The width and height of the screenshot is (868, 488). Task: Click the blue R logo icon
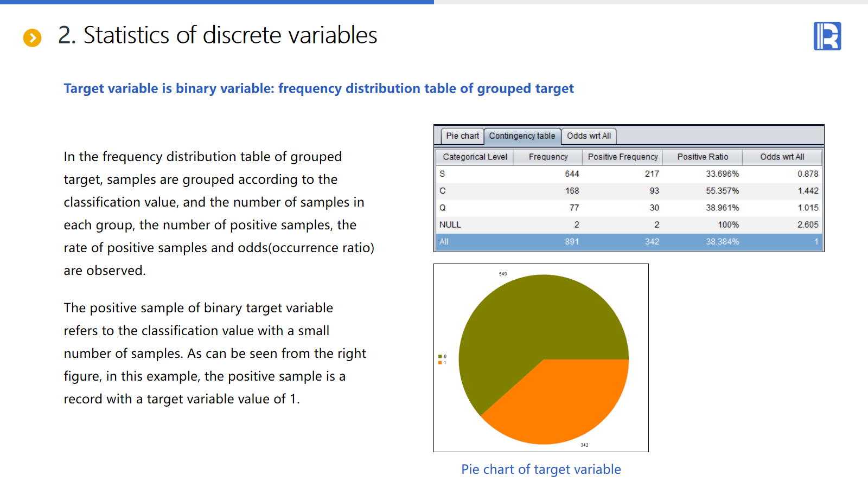[x=827, y=36]
